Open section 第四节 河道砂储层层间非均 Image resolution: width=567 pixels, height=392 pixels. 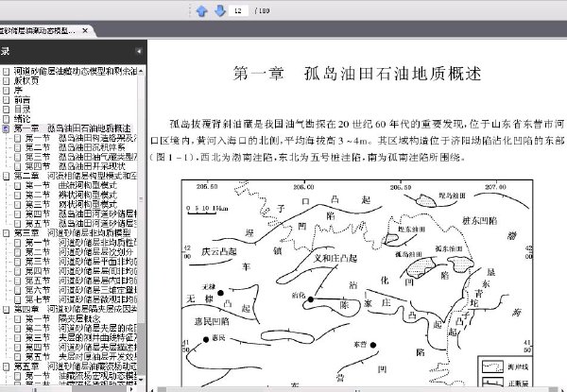(x=81, y=271)
